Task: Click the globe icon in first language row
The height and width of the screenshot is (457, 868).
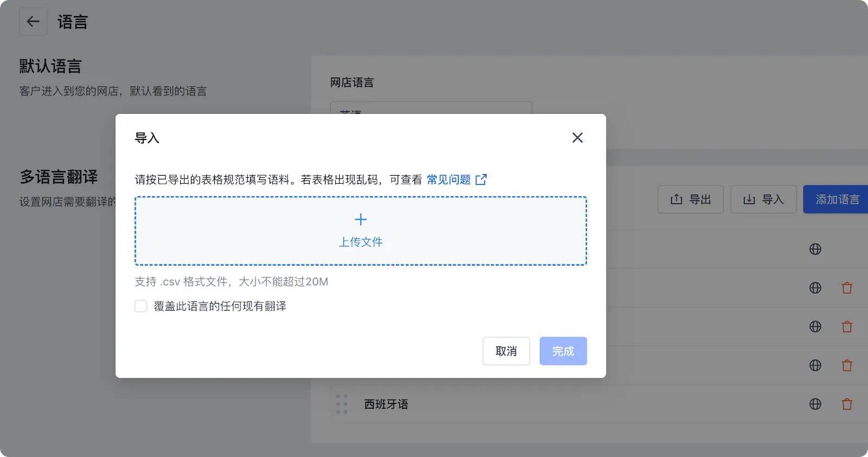Action: pyautogui.click(x=815, y=249)
